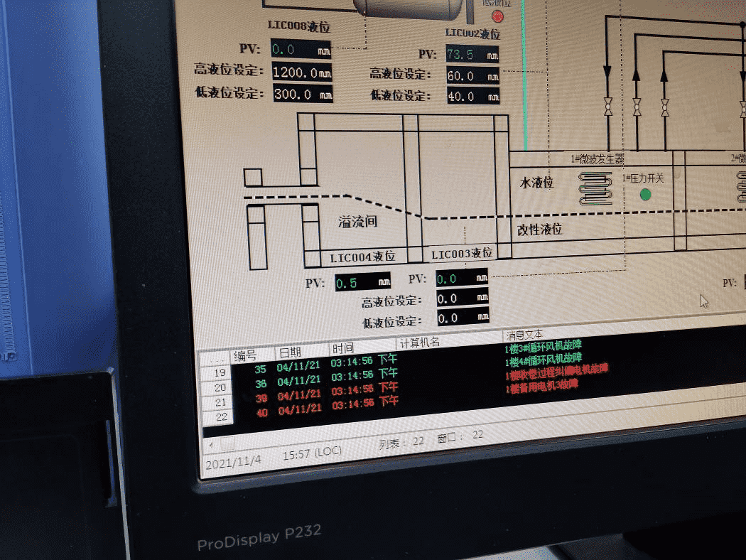The image size is (746, 560).
Task: Click the red indicator lamp above LIC002
Action: 497,16
